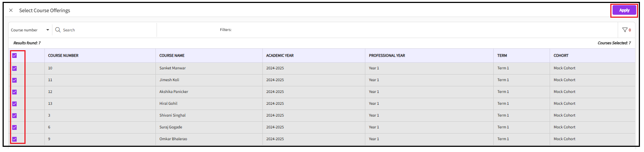The width and height of the screenshot is (644, 152).
Task: Toggle the select-all header checkbox
Action: [x=14, y=56]
